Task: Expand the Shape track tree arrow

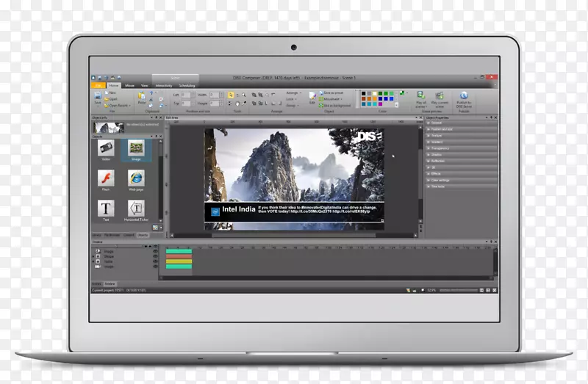Action: [93, 257]
